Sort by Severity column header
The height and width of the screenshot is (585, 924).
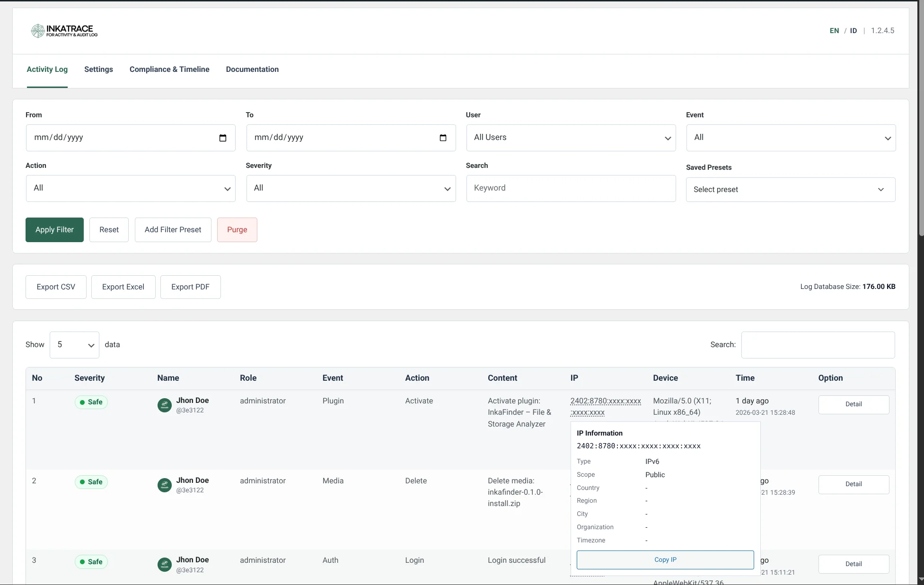click(x=89, y=378)
